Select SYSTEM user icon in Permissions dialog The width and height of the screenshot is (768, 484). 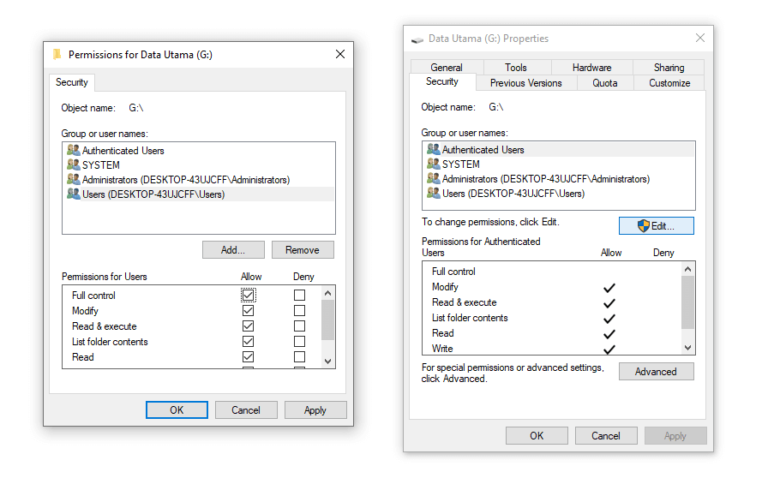[x=73, y=165]
